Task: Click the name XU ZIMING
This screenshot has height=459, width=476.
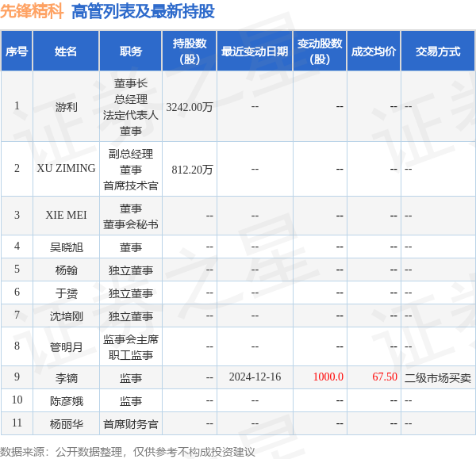Action: point(66,168)
